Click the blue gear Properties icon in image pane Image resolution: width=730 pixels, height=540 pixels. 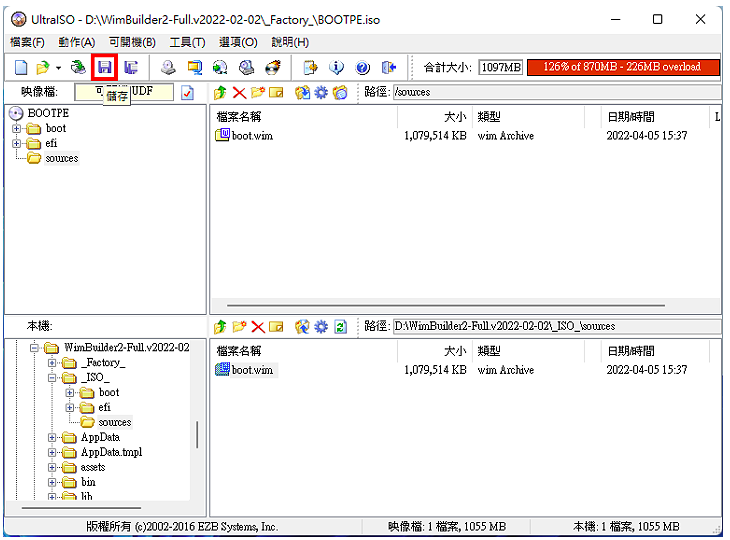tap(321, 93)
